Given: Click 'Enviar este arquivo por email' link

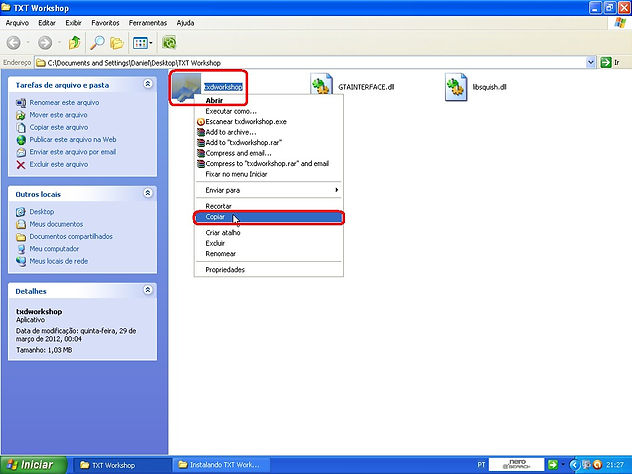Looking at the screenshot, I should pos(73,152).
